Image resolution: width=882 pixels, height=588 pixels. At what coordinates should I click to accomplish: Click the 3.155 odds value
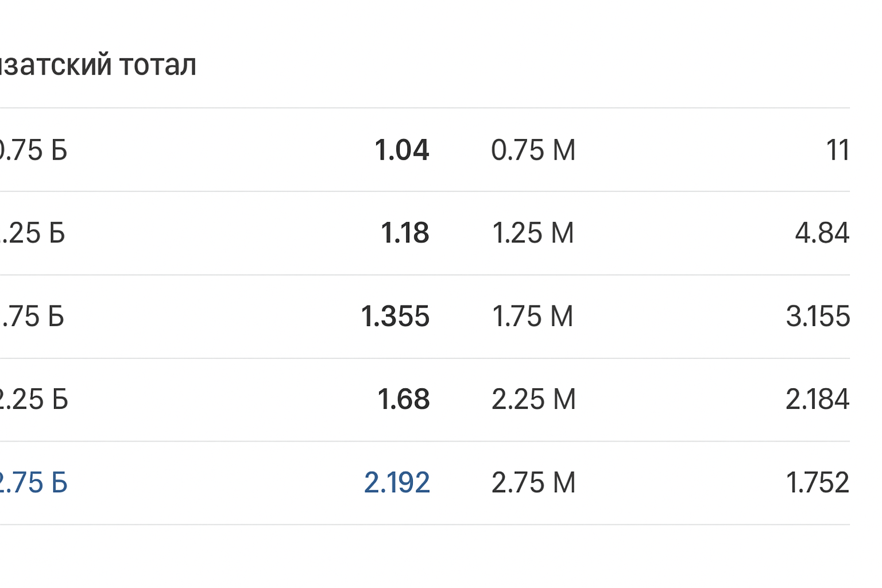pos(818,316)
